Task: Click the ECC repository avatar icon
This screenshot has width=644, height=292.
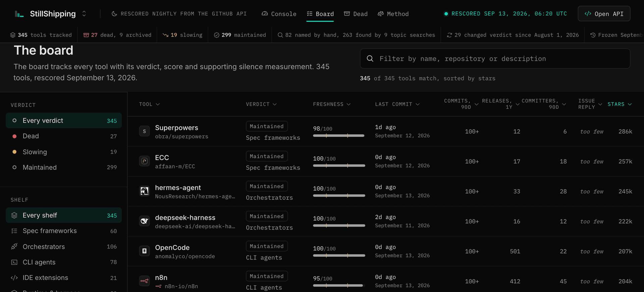Action: point(145,161)
